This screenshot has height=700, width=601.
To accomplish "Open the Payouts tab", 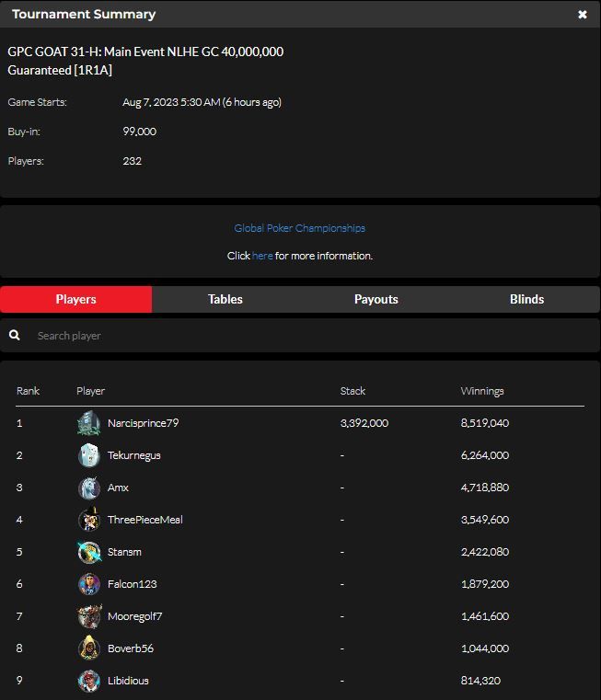I will click(376, 299).
